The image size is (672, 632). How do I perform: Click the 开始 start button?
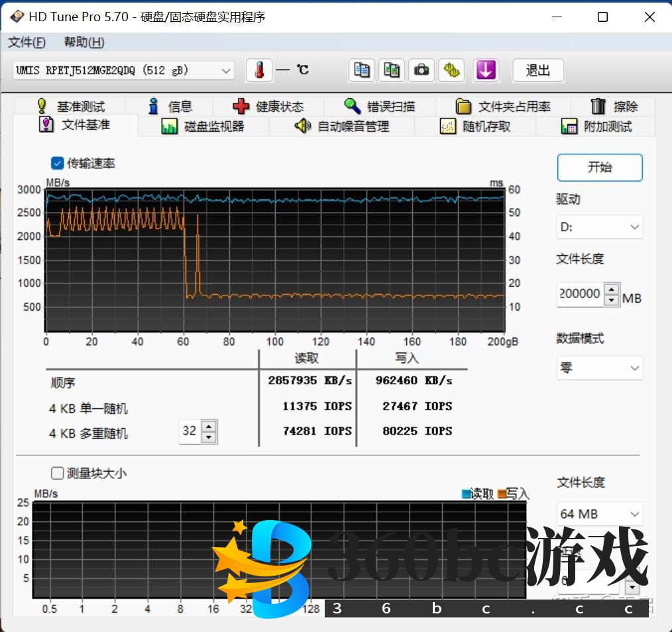pyautogui.click(x=599, y=168)
